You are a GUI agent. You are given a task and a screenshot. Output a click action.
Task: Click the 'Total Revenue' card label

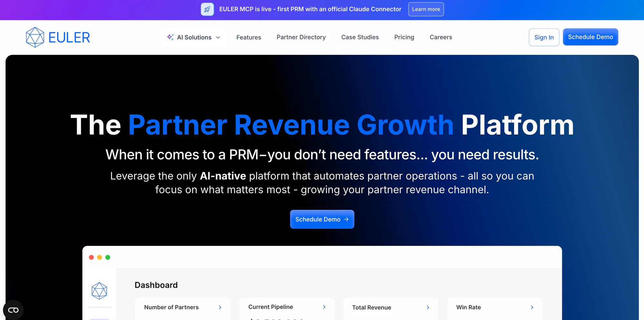(x=372, y=307)
